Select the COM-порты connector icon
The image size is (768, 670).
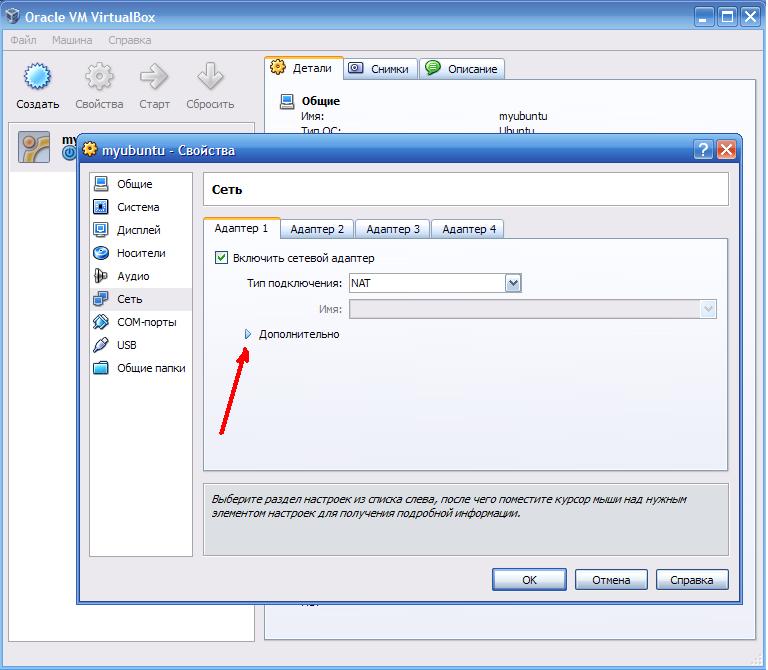(101, 322)
